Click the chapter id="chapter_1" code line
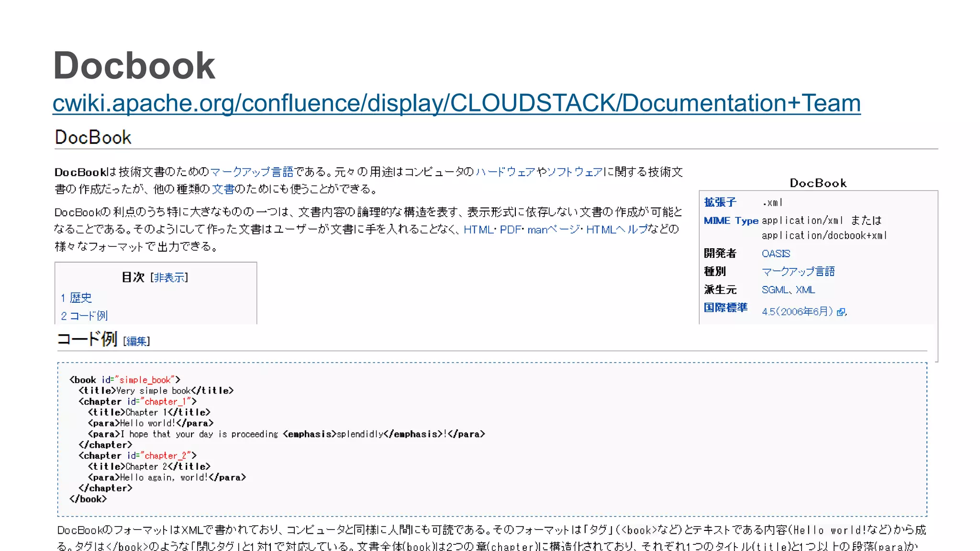The width and height of the screenshot is (980, 551). 138,402
